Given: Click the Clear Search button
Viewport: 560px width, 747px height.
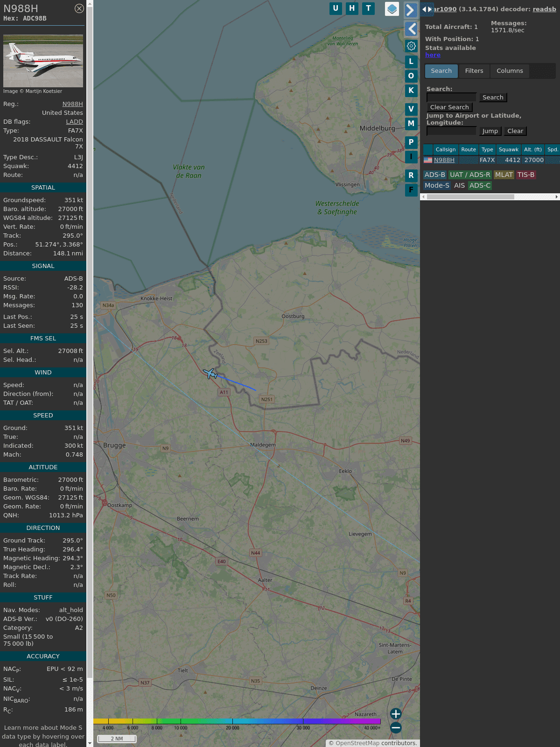Looking at the screenshot, I should click(449, 107).
